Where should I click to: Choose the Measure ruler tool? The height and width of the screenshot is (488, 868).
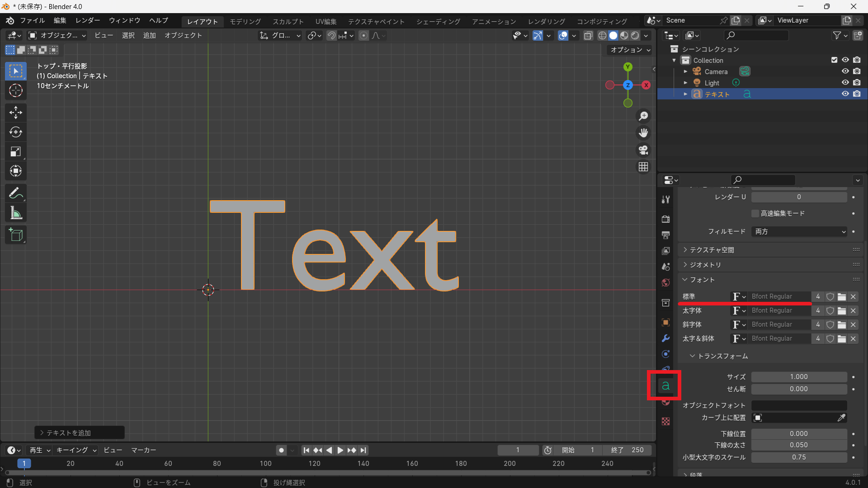[x=16, y=213]
